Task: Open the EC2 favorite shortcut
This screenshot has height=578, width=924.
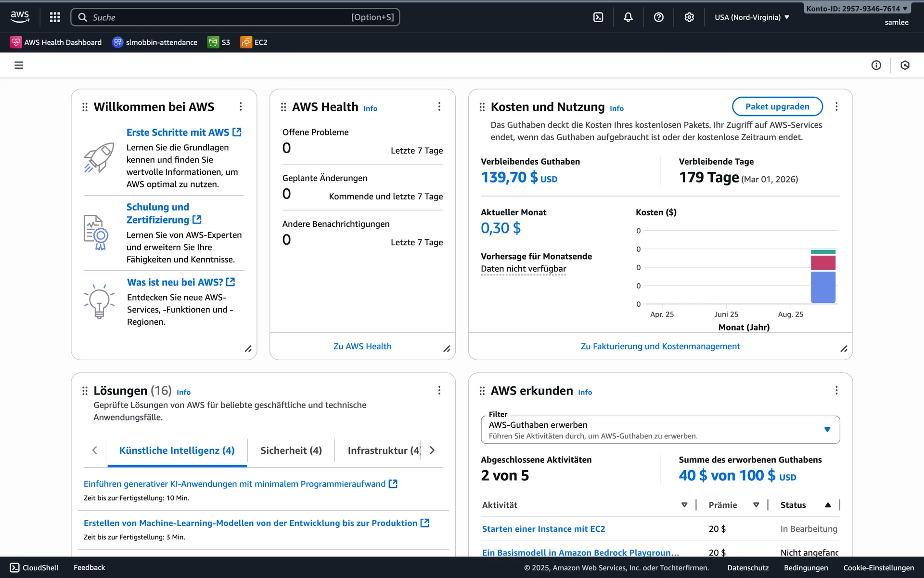Action: pos(254,42)
